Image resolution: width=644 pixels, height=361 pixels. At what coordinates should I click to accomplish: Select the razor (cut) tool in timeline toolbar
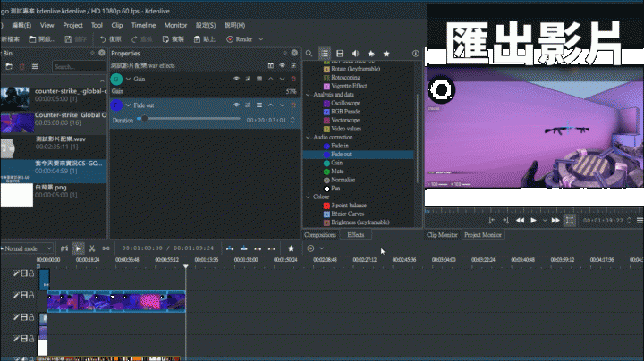click(92, 248)
